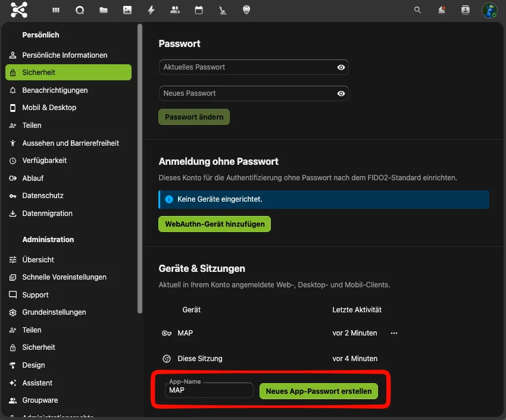506x420 pixels.
Task: Click WebAuthn-Gerät hinzufügen button
Action: (x=214, y=224)
